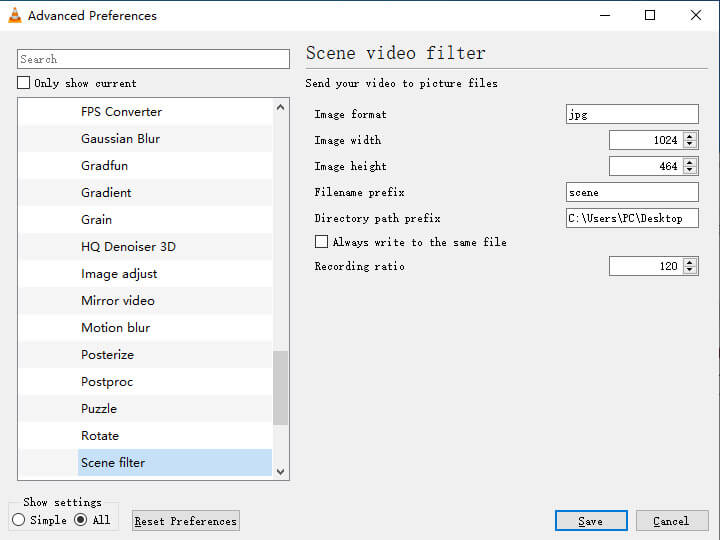The width and height of the screenshot is (720, 540).
Task: Select the All settings radio button
Action: pos(81,520)
